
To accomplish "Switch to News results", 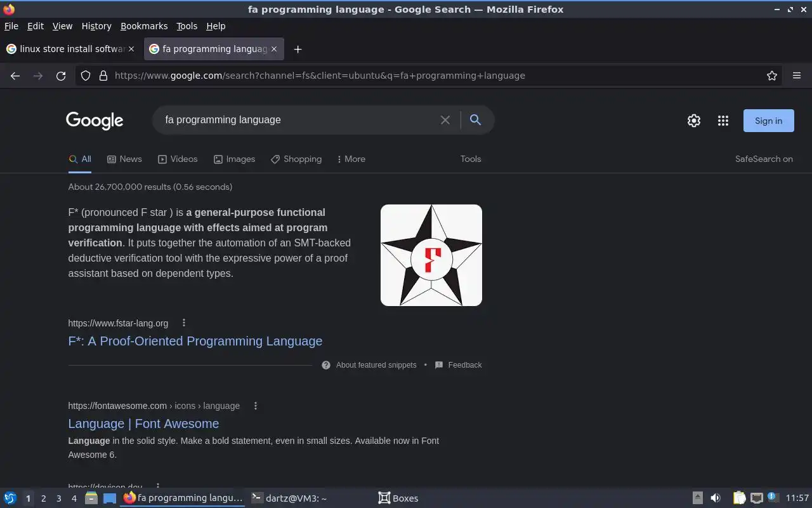I will (x=124, y=159).
